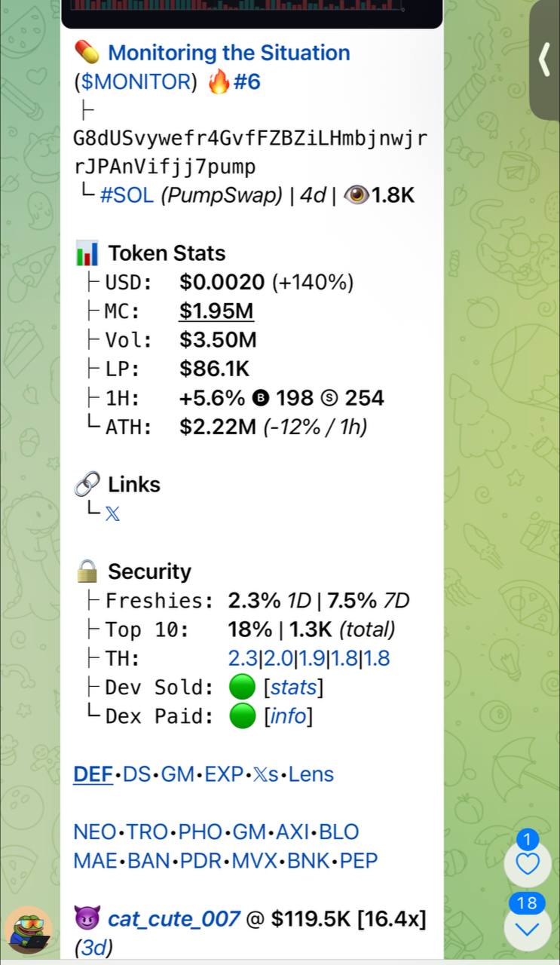This screenshot has width=560, height=965.
Task: Open Dex Paid info link
Action: coord(288,716)
